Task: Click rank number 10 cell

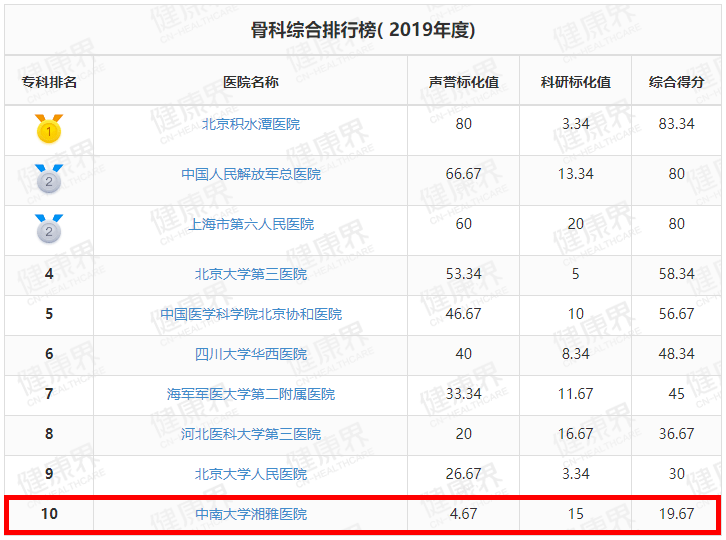Action: coord(49,514)
